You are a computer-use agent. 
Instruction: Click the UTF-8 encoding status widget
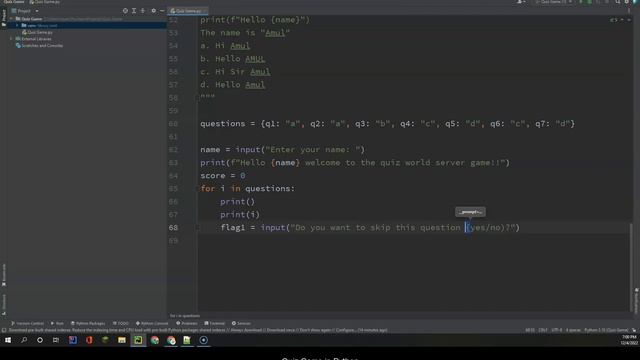point(557,330)
